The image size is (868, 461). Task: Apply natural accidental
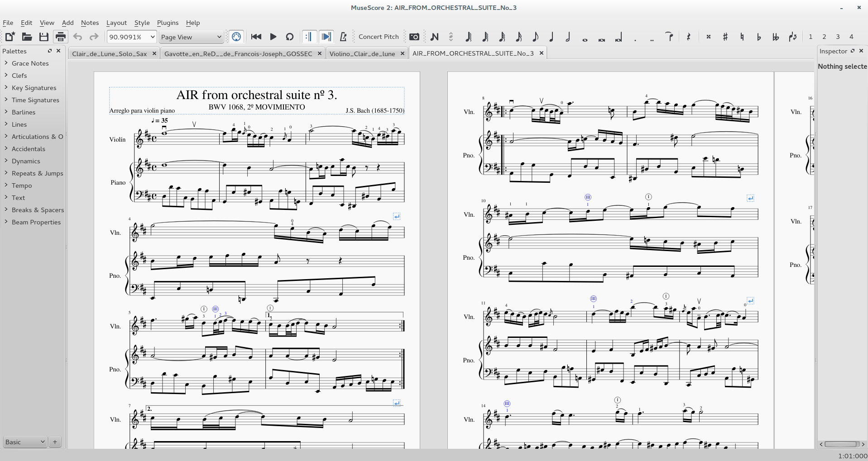(742, 37)
